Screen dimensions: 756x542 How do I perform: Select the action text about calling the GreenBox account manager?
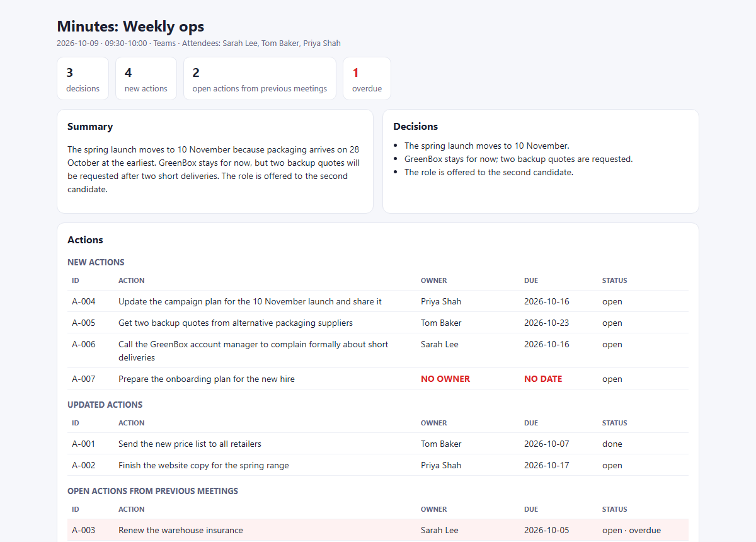coord(253,351)
